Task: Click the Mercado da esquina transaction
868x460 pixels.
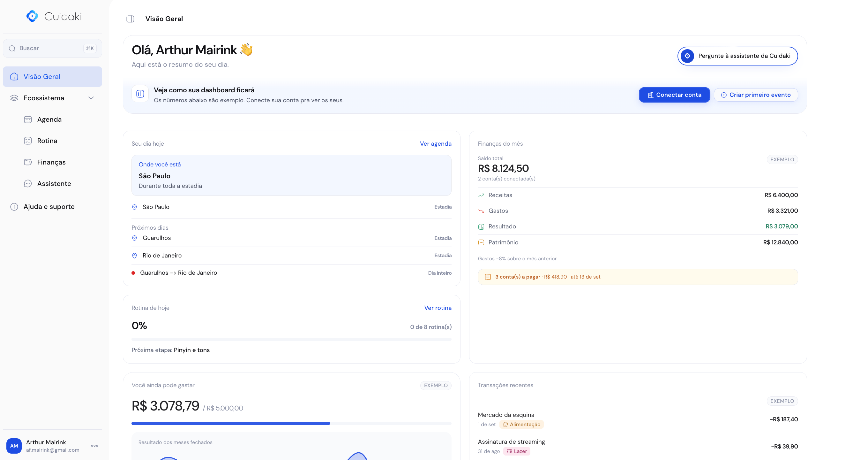Action: coord(638,419)
